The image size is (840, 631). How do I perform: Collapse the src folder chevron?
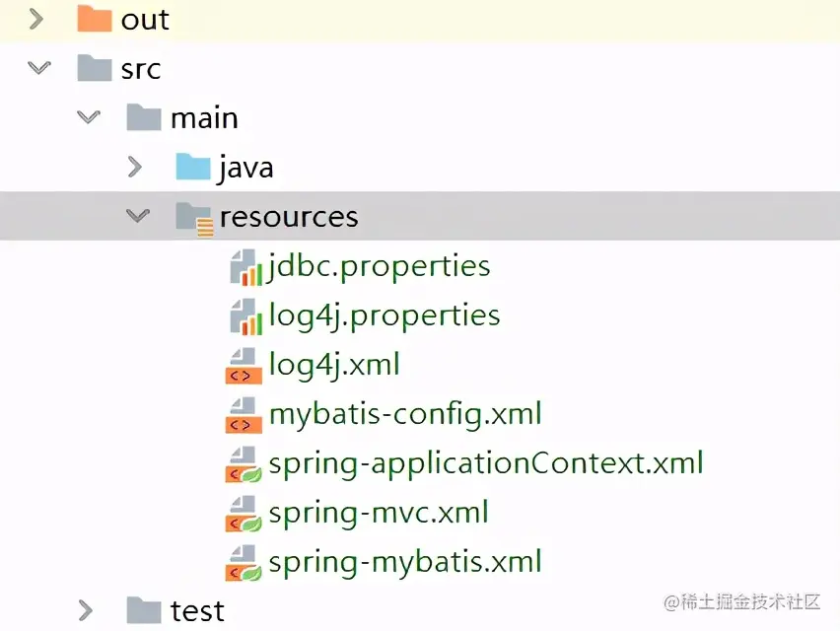(x=39, y=68)
